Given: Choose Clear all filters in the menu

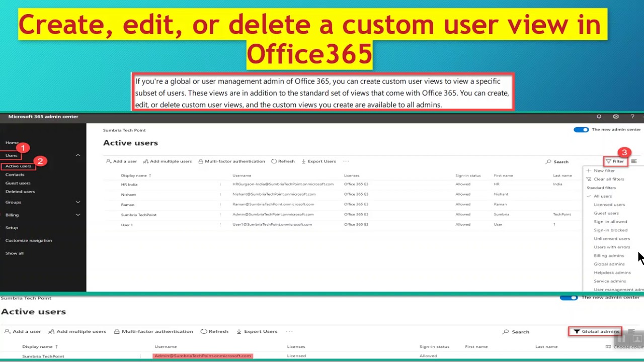Looking at the screenshot, I should (x=605, y=179).
